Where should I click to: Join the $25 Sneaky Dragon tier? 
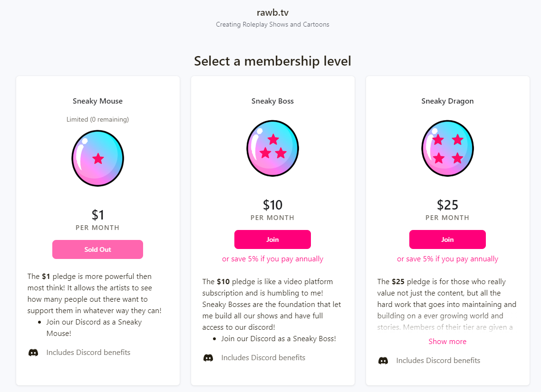coord(447,239)
